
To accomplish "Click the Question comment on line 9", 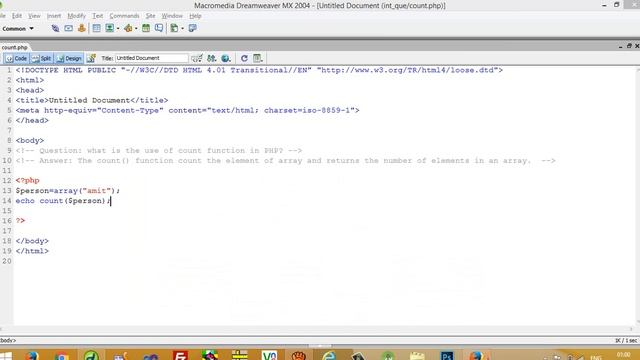I will tap(159, 151).
